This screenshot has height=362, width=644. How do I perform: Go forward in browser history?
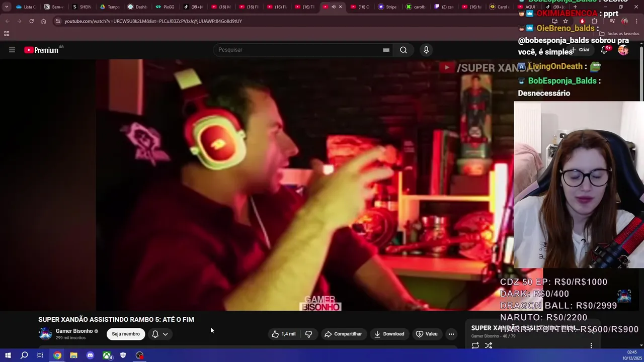click(x=19, y=21)
